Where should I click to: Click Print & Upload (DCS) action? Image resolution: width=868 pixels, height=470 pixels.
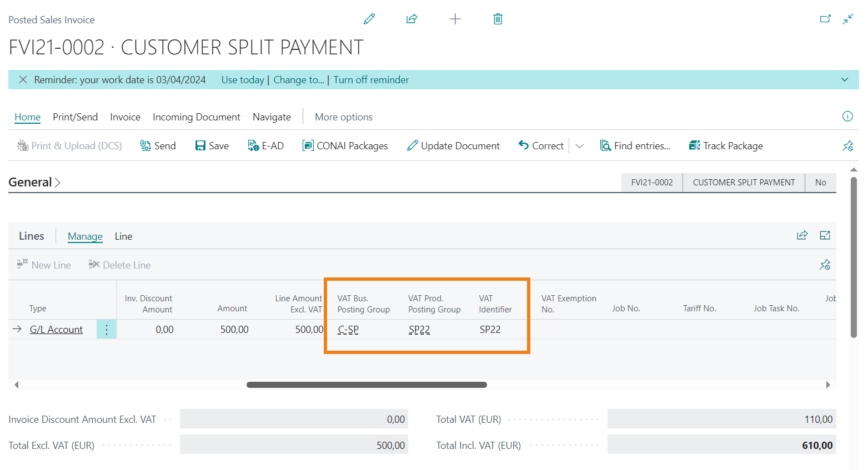tap(69, 146)
